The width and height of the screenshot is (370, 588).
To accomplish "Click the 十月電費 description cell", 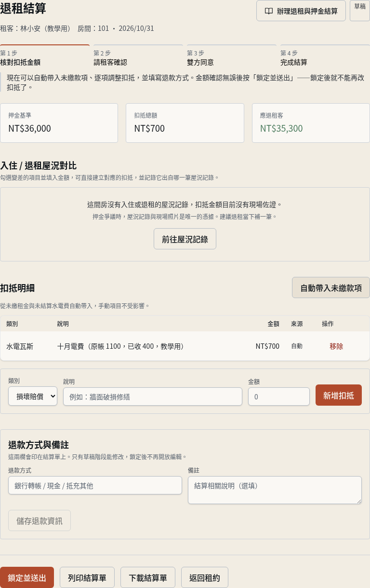I will pyautogui.click(x=120, y=346).
